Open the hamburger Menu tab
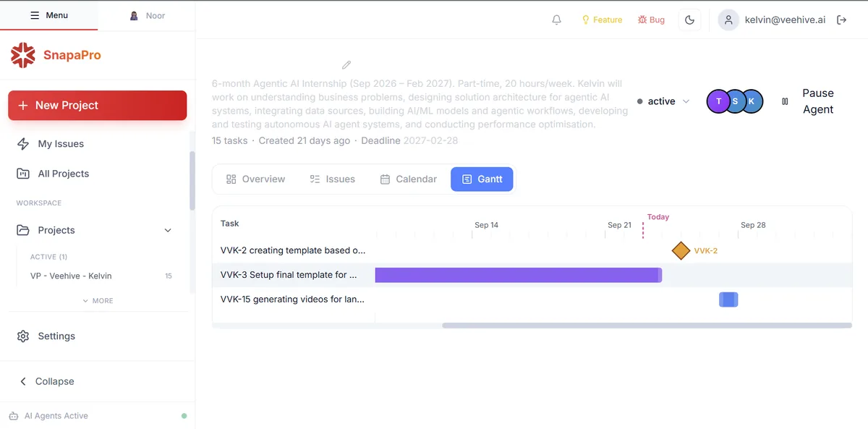868x429 pixels. pyautogui.click(x=48, y=15)
